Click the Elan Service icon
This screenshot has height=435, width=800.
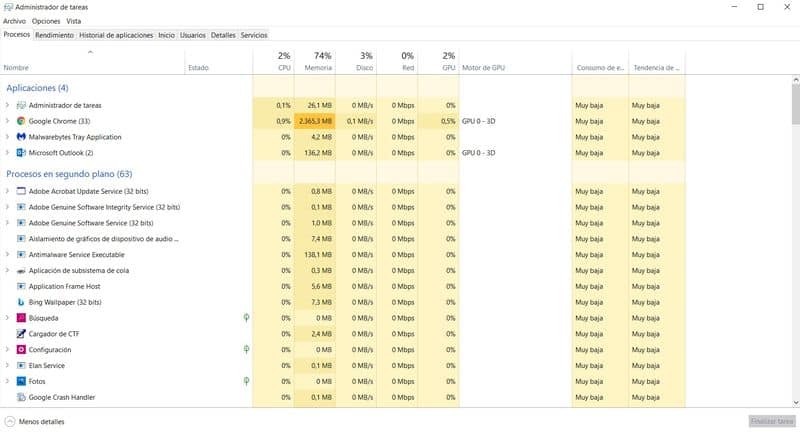pyautogui.click(x=21, y=366)
